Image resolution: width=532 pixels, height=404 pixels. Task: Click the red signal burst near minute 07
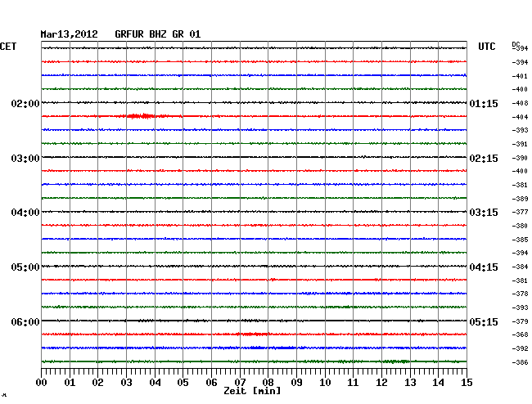[x=253, y=334]
